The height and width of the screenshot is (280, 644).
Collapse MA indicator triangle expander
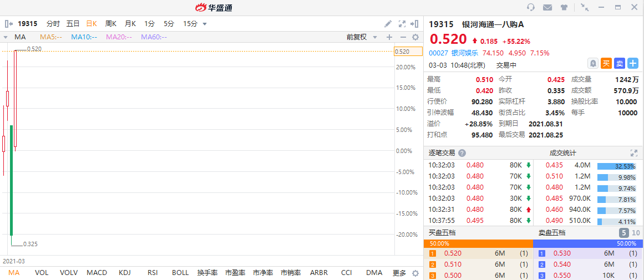6,37
